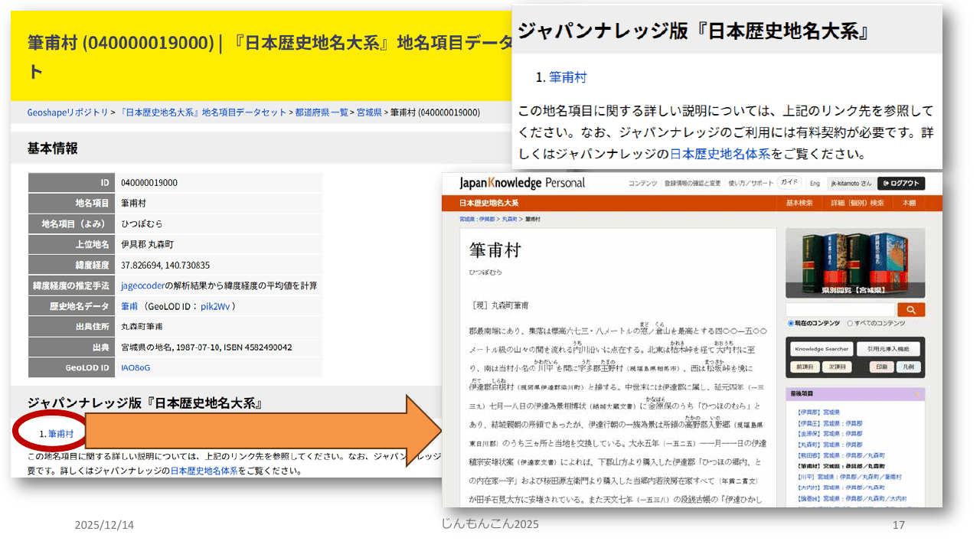Open the pik2Wv GeoLOD ID link
The height and width of the screenshot is (551, 980).
(214, 306)
